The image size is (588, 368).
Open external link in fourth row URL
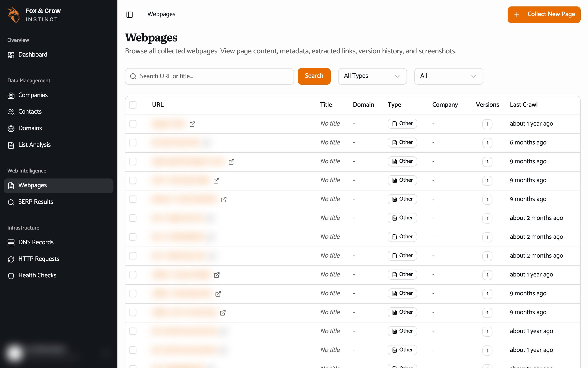click(216, 181)
